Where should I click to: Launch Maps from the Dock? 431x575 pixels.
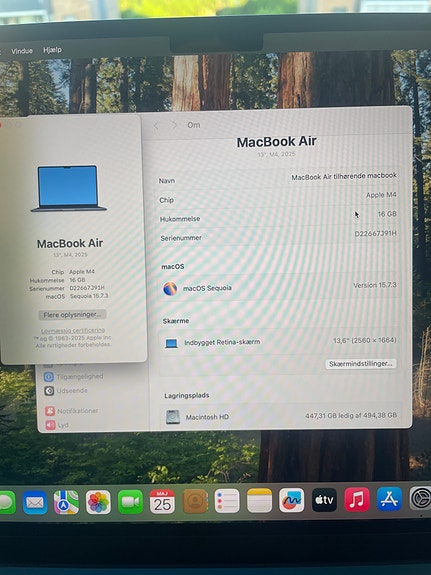tap(66, 502)
